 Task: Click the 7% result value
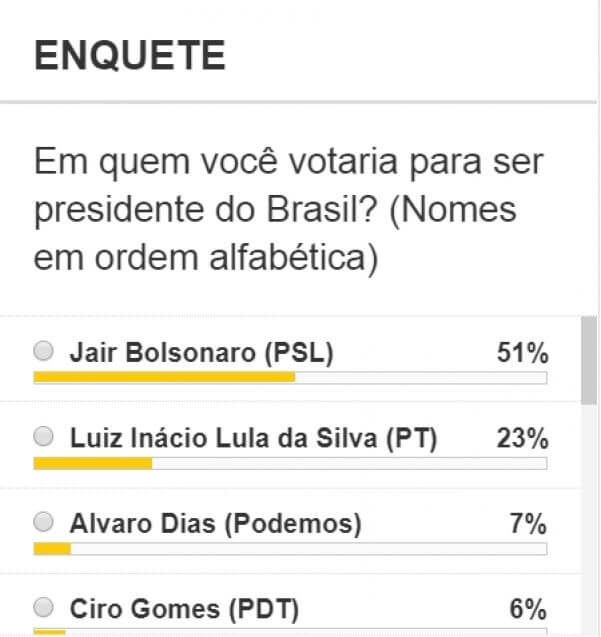(528, 524)
